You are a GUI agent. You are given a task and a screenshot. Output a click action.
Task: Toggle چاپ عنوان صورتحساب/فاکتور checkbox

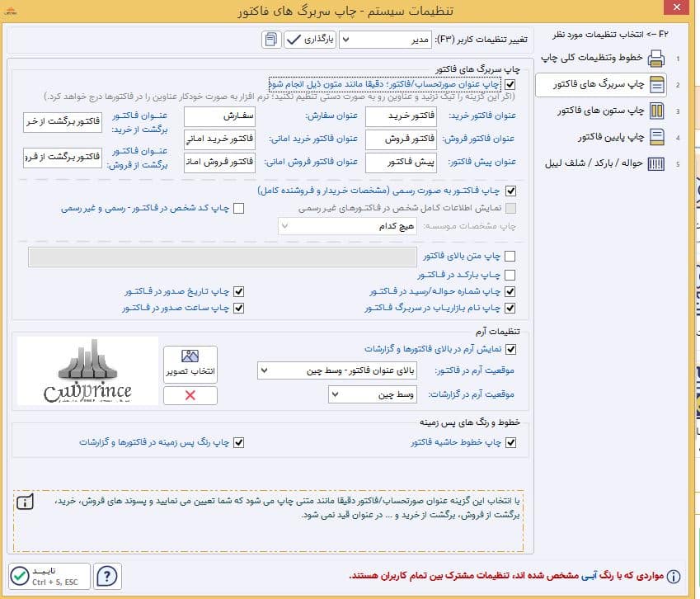[x=510, y=84]
